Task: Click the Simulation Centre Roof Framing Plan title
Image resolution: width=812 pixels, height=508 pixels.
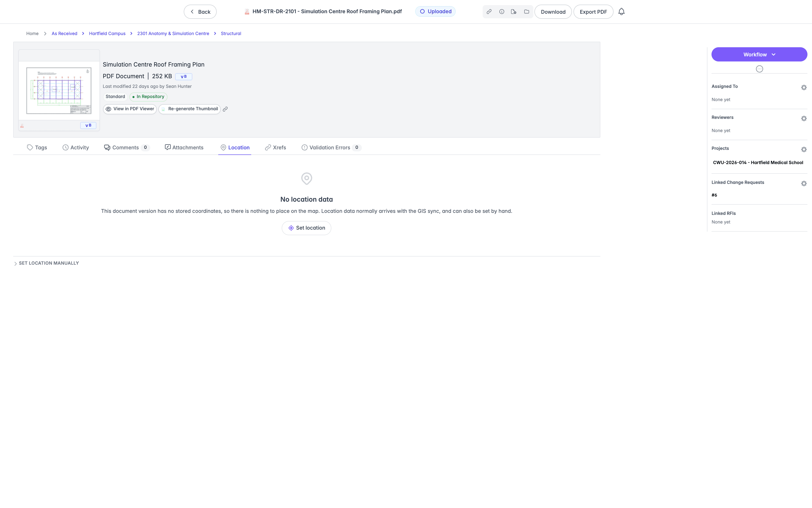Action: click(x=153, y=65)
